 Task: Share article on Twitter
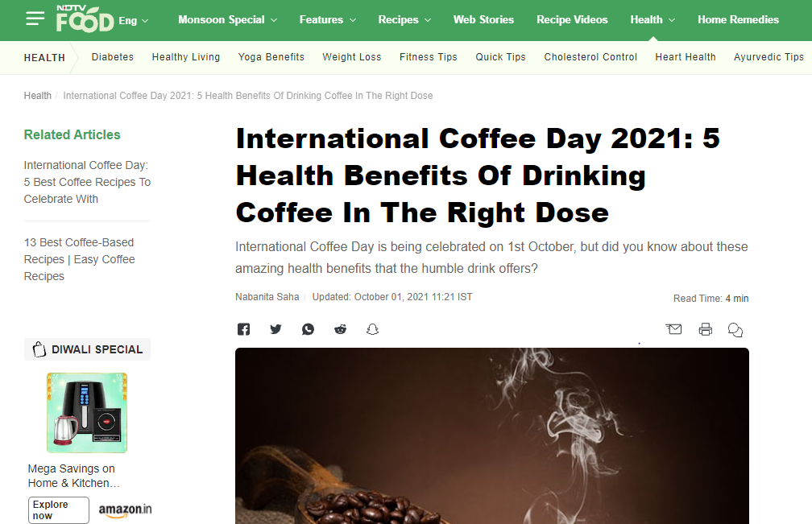pyautogui.click(x=275, y=329)
